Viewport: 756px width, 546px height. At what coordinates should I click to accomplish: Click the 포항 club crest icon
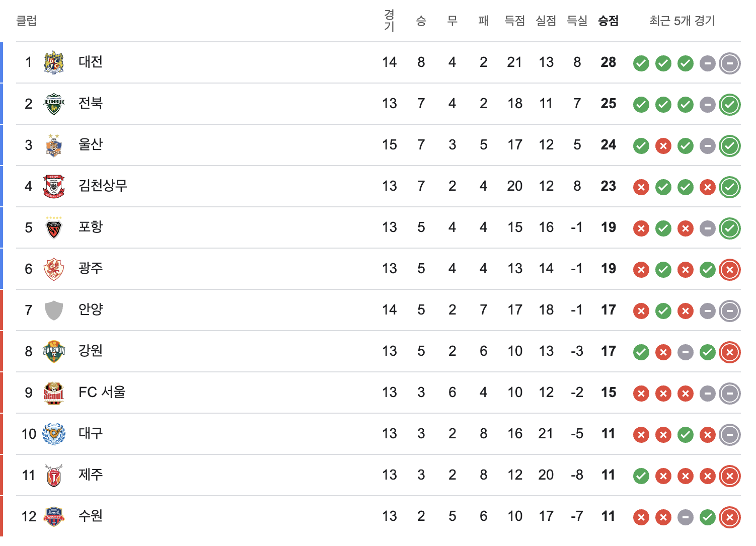(x=54, y=227)
